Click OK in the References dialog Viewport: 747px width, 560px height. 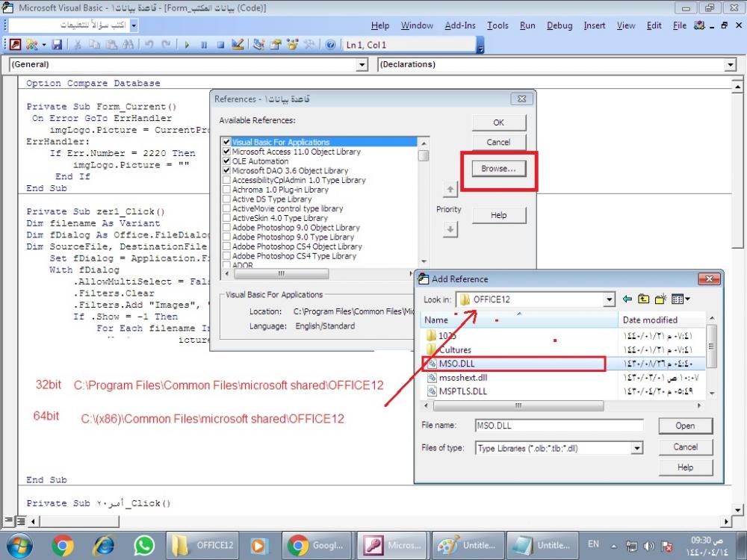tap(499, 122)
